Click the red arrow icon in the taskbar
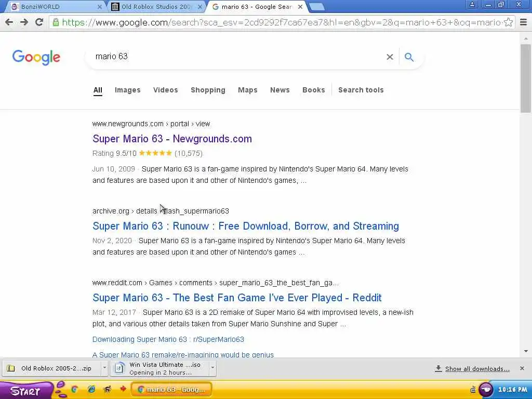The height and width of the screenshot is (399, 532). click(123, 389)
